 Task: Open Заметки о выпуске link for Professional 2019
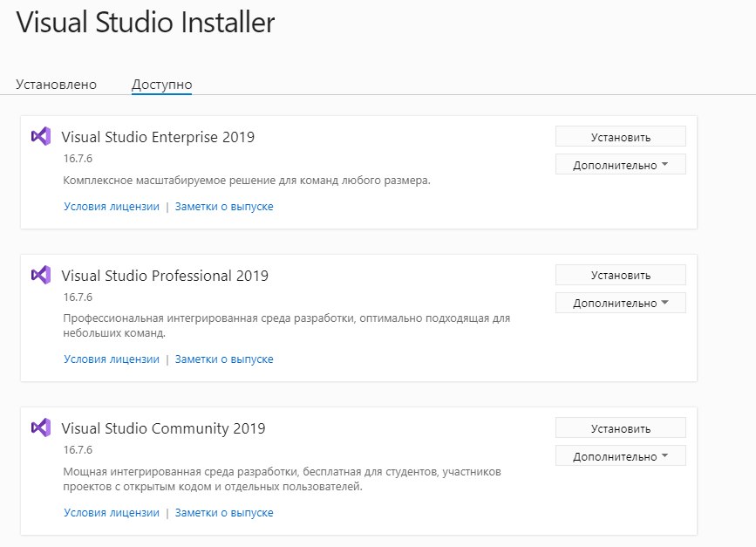[x=224, y=359]
